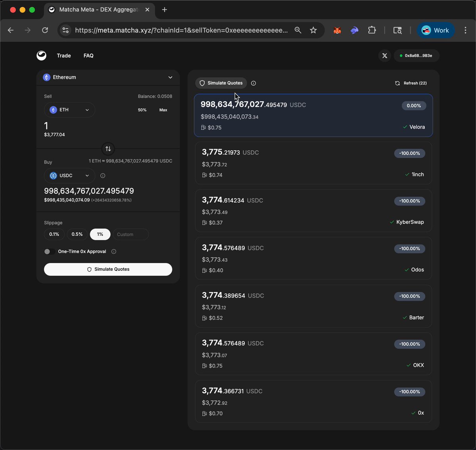Reload the page
Image resolution: width=476 pixels, height=450 pixels.
click(45, 30)
